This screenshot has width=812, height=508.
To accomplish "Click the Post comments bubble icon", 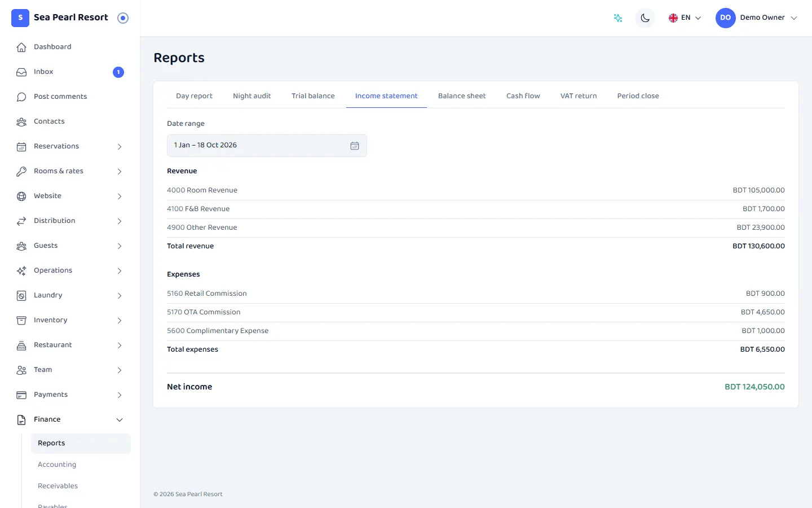I will (x=21, y=97).
